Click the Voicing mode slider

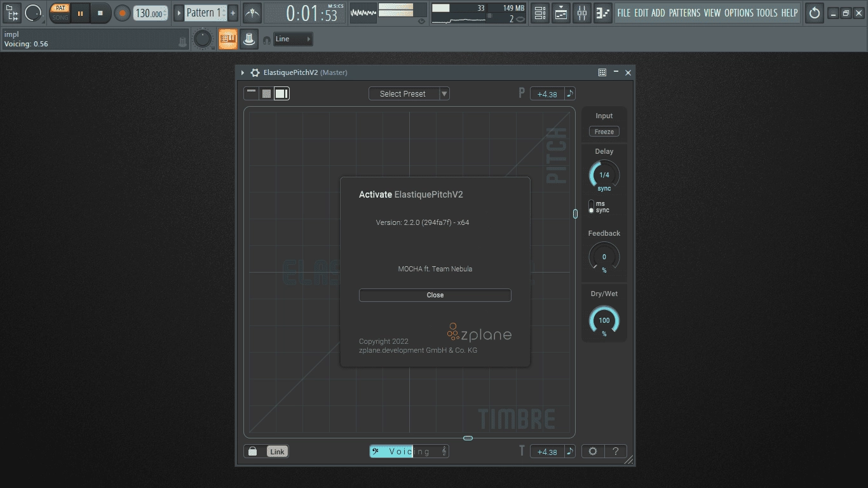[409, 451]
